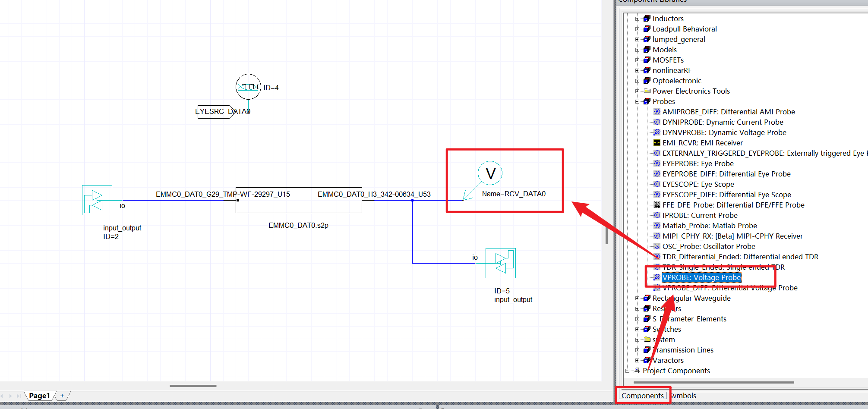Select MIPI_CPHY_RX: [Beta] MIPI-CPHY Receiver
The height and width of the screenshot is (409, 868).
pos(732,236)
